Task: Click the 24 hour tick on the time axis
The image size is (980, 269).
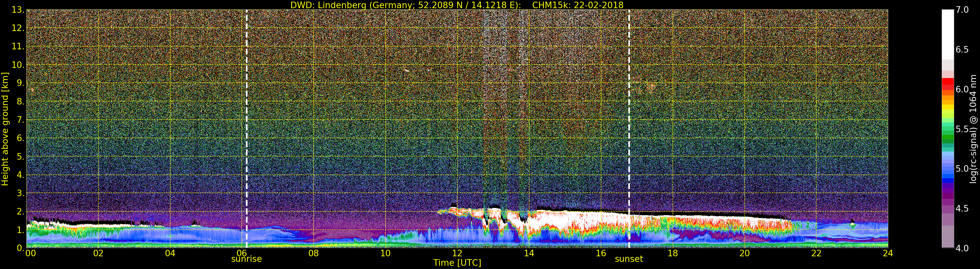Action: pos(888,253)
